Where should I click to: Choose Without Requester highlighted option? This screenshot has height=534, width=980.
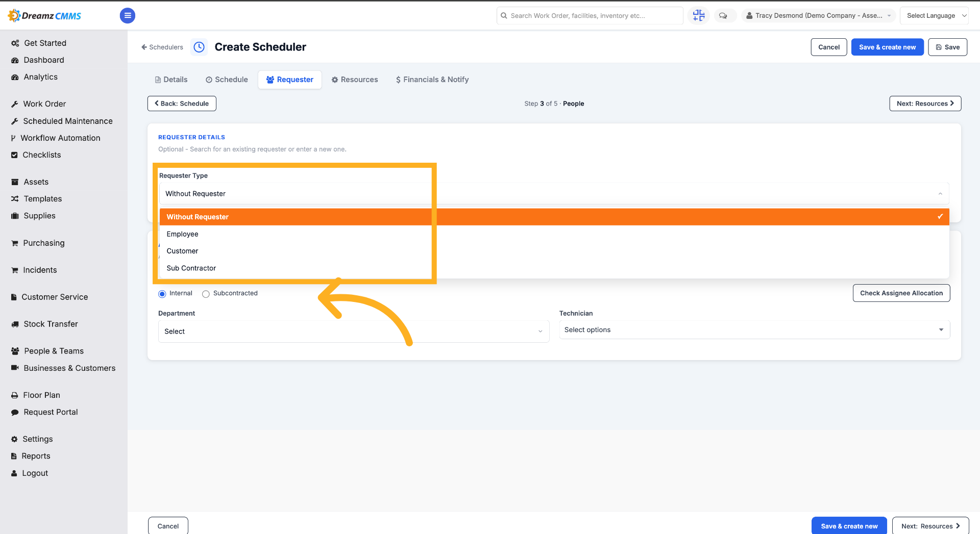554,217
